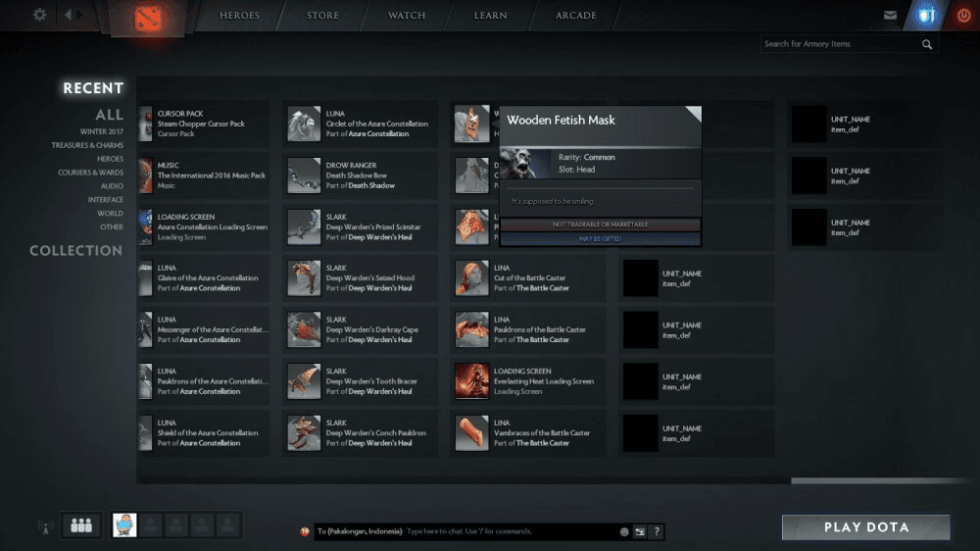This screenshot has width=980, height=551.
Task: Select Deep Warden's Darkray Cape
Action: click(x=361, y=329)
